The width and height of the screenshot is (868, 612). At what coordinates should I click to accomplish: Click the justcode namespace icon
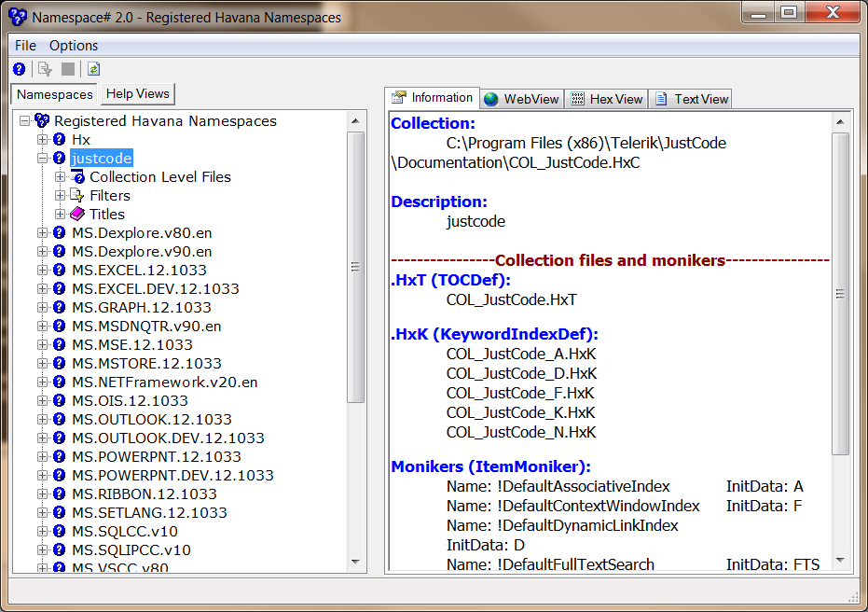pos(60,158)
